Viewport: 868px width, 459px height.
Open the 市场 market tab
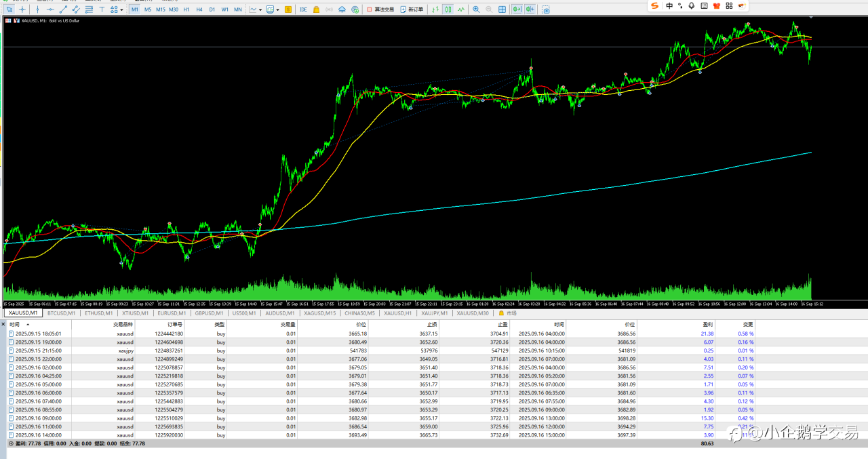(x=507, y=313)
